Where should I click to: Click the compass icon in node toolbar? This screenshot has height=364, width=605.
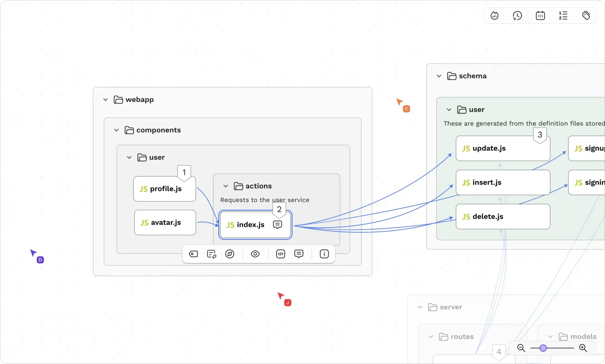click(230, 254)
